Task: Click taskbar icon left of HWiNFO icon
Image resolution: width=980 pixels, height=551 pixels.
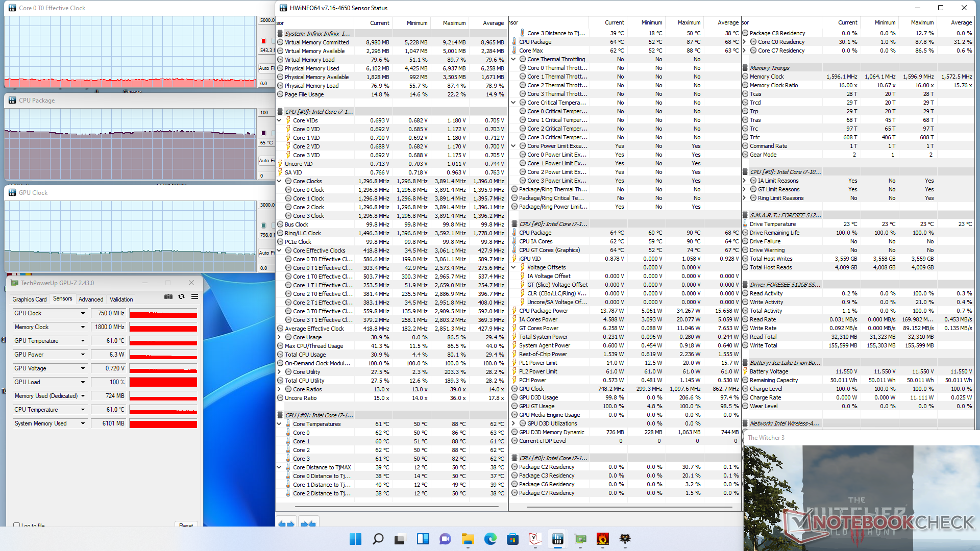Action: coord(535,539)
